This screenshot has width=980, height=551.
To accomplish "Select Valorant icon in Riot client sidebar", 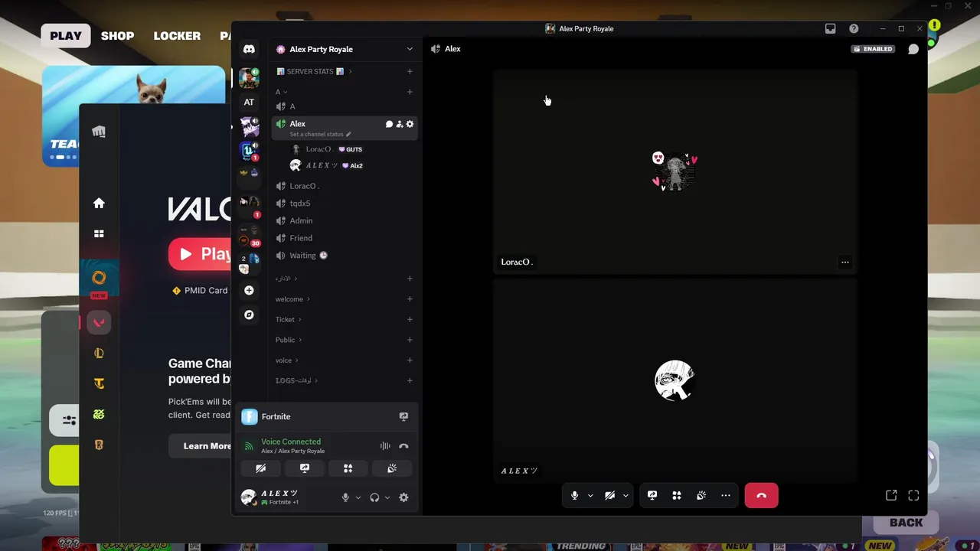I will [99, 322].
